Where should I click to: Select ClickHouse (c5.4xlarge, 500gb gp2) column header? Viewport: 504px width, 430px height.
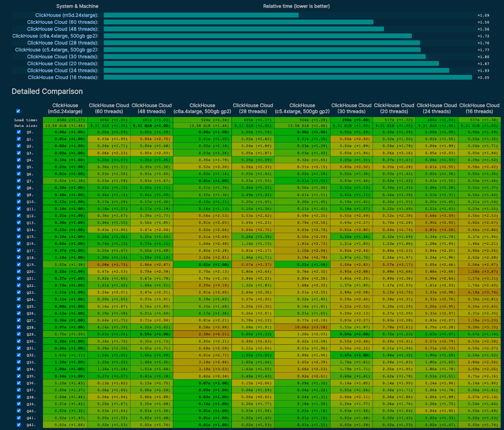click(302, 108)
